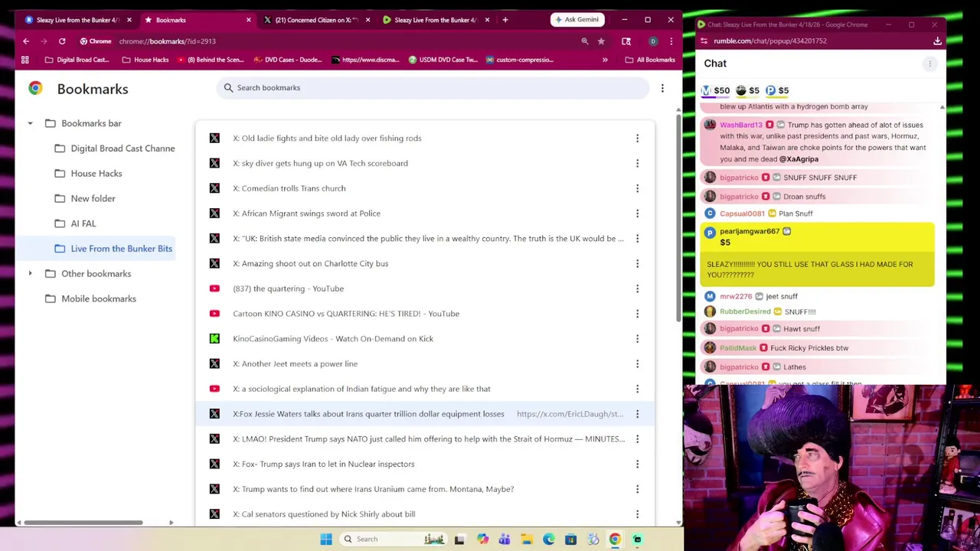Select Live From the Bunker Bits folder
The width and height of the screenshot is (980, 551).
click(x=114, y=249)
